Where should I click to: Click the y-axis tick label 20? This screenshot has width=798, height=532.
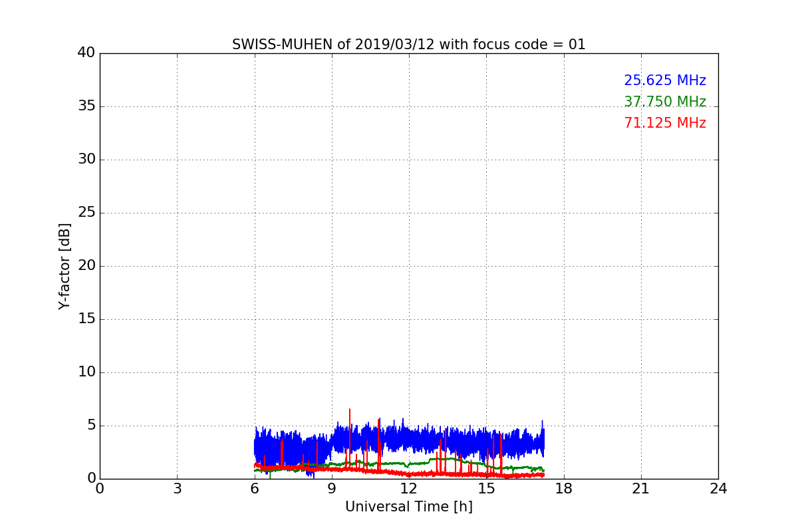tap(86, 265)
